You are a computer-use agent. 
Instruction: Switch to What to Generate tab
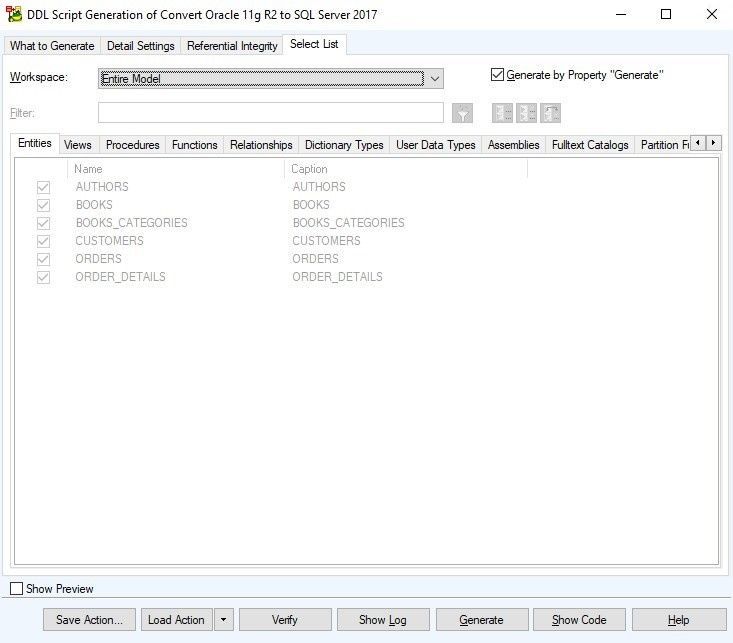point(52,46)
